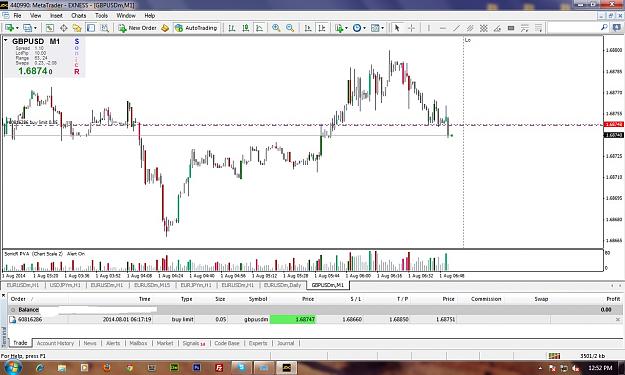
Task: Open the Journal terminal tab
Action: coord(285,343)
